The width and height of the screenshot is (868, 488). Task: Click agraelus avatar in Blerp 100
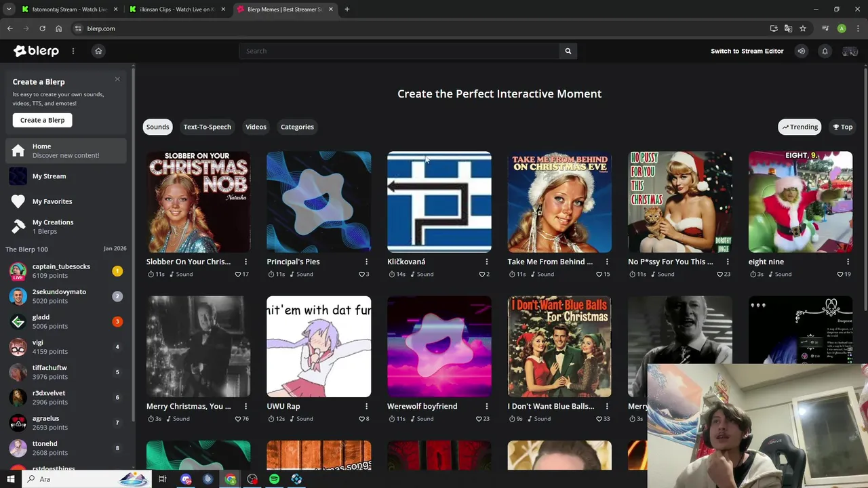pyautogui.click(x=18, y=423)
